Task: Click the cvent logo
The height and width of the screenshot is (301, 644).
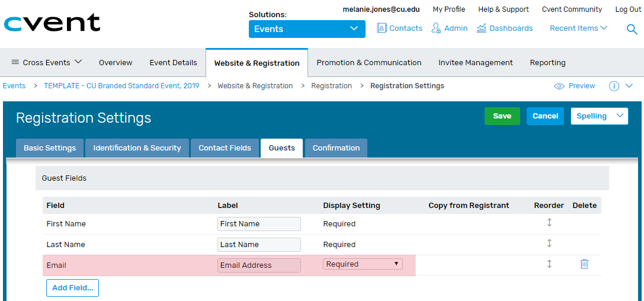Action: coord(52,23)
